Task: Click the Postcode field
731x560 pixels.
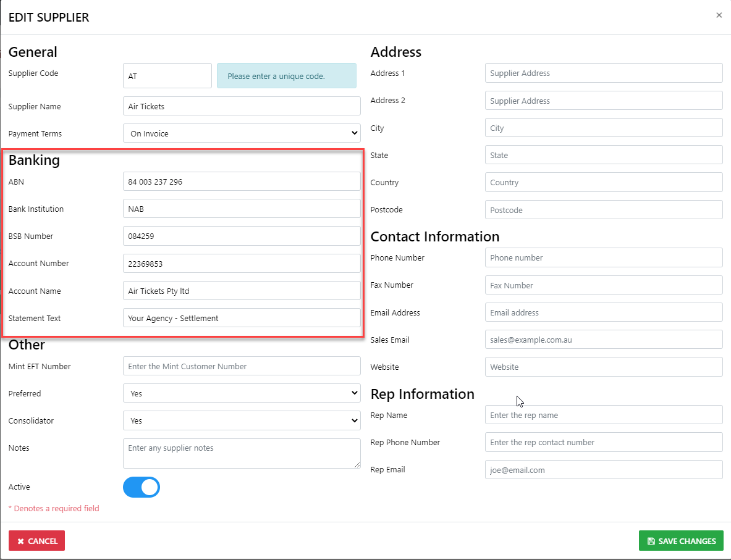Action: click(x=604, y=210)
